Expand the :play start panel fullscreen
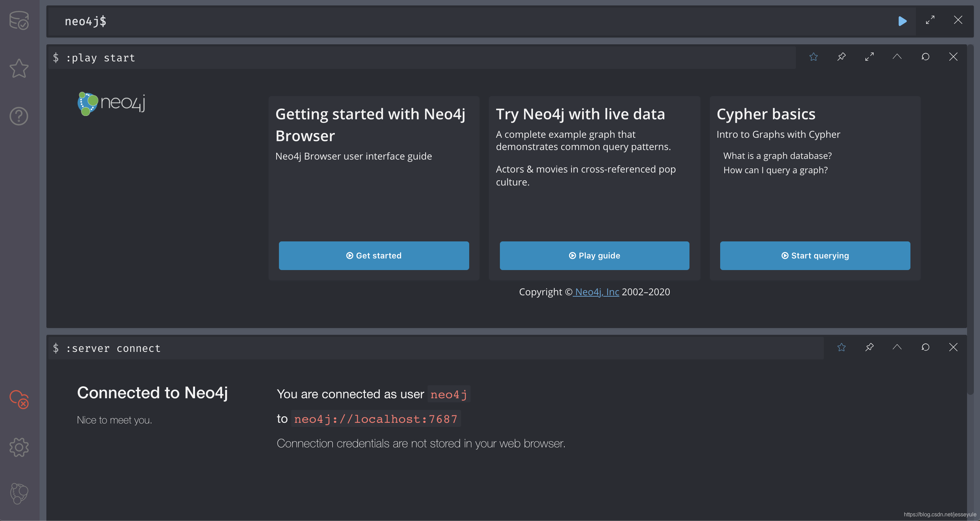980x521 pixels. point(869,57)
